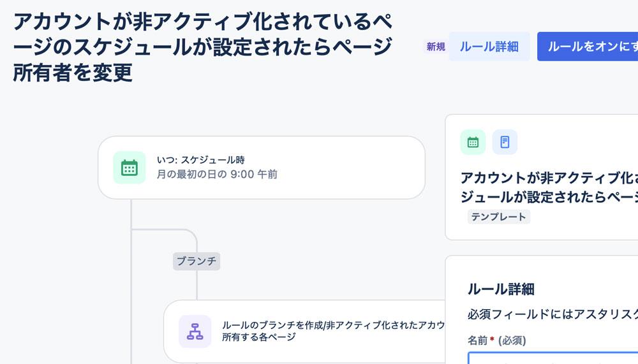The height and width of the screenshot is (364, 638).
Task: Click the 新規 status badge
Action: (x=436, y=47)
